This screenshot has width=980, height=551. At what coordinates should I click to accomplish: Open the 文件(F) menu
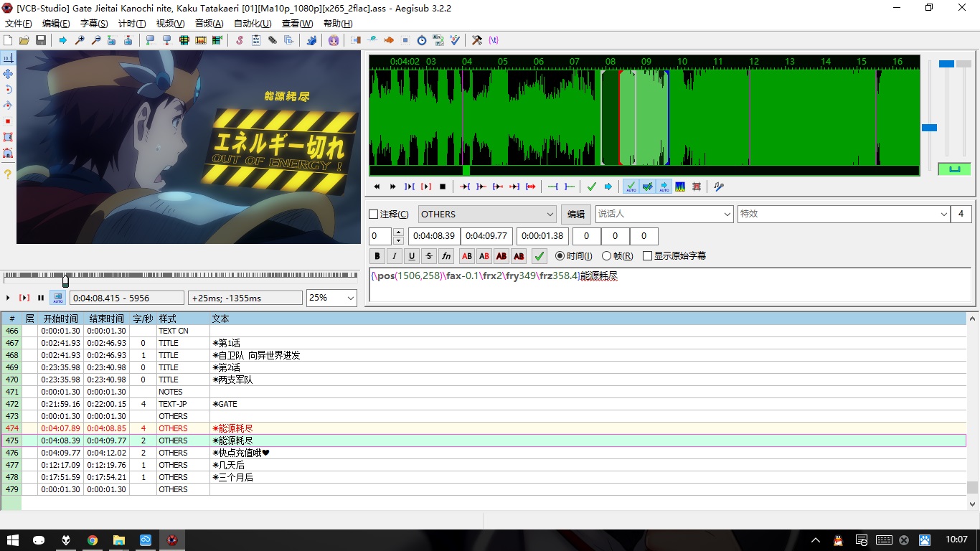pos(19,24)
